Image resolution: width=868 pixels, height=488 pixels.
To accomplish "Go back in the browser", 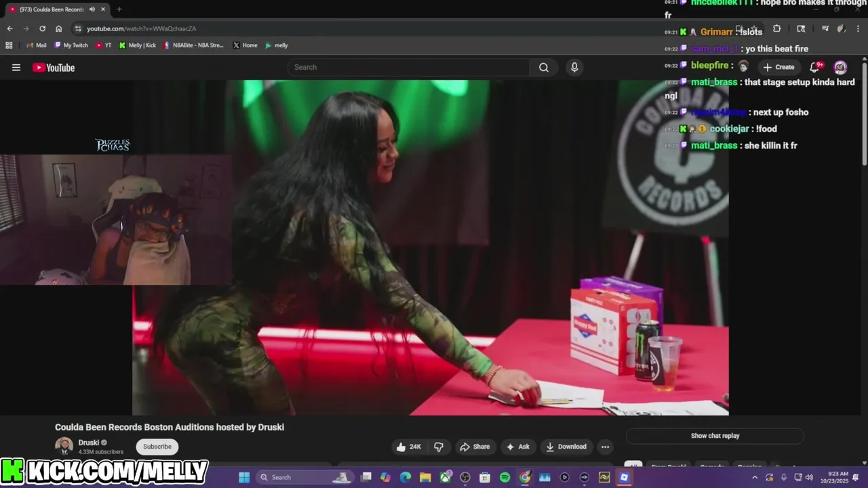I will pos(9,28).
